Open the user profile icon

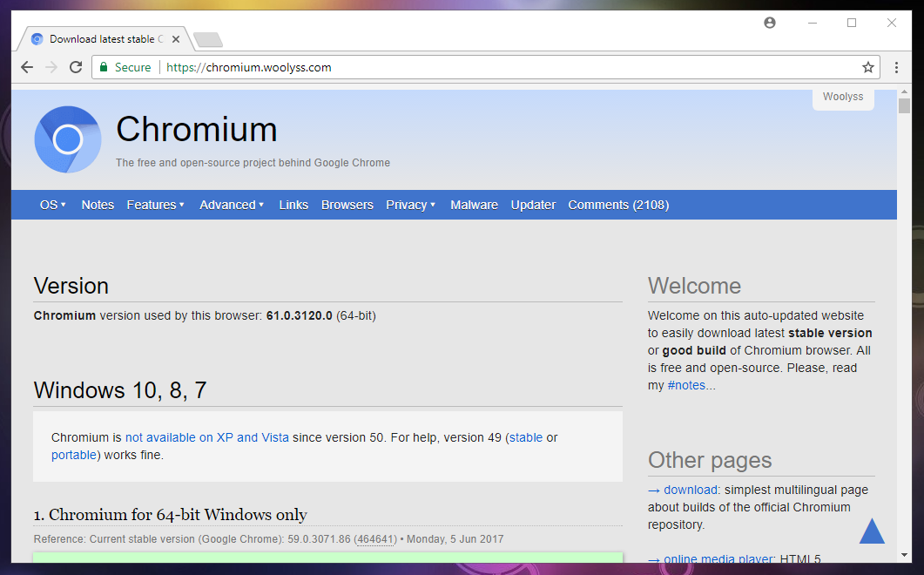(x=770, y=23)
